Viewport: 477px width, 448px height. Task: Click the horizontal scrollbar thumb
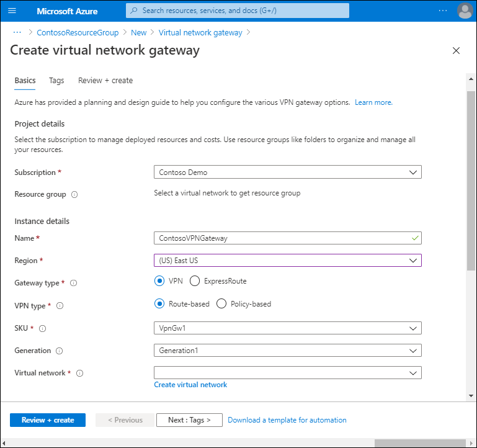point(420,443)
